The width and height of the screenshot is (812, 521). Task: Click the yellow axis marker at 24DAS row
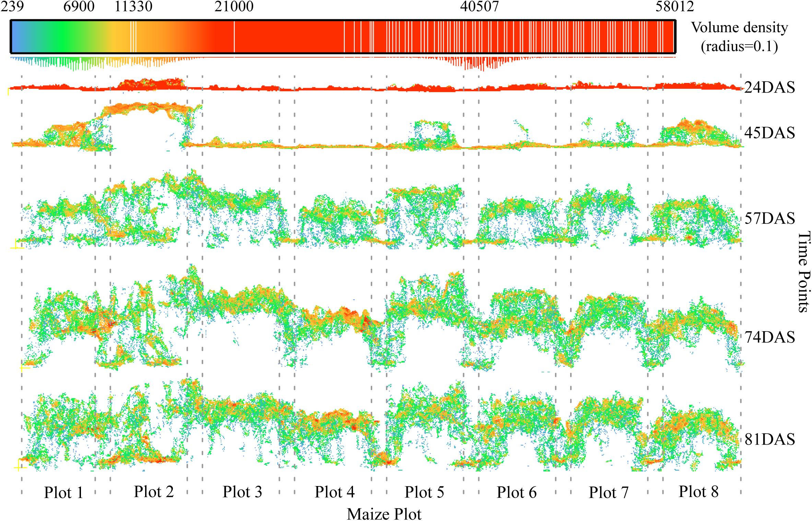8,92
